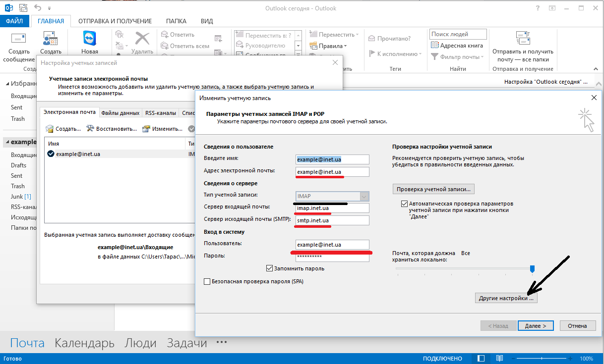Click the offline mail retention slider handle
The width and height of the screenshot is (604, 364).
click(x=532, y=268)
